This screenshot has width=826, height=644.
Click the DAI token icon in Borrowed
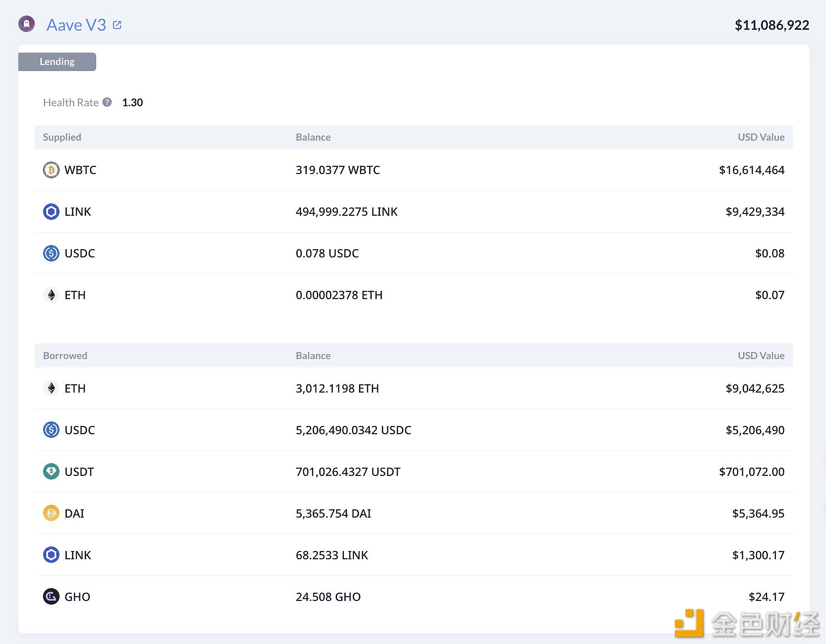tap(51, 513)
